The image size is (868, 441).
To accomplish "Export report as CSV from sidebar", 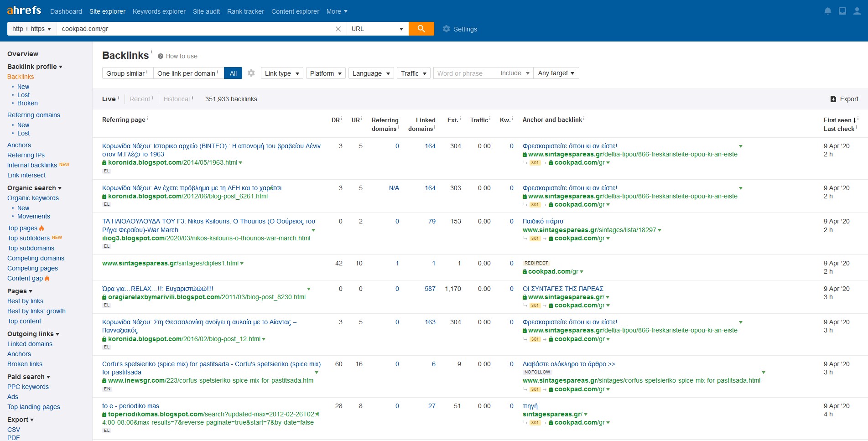I will pos(14,430).
